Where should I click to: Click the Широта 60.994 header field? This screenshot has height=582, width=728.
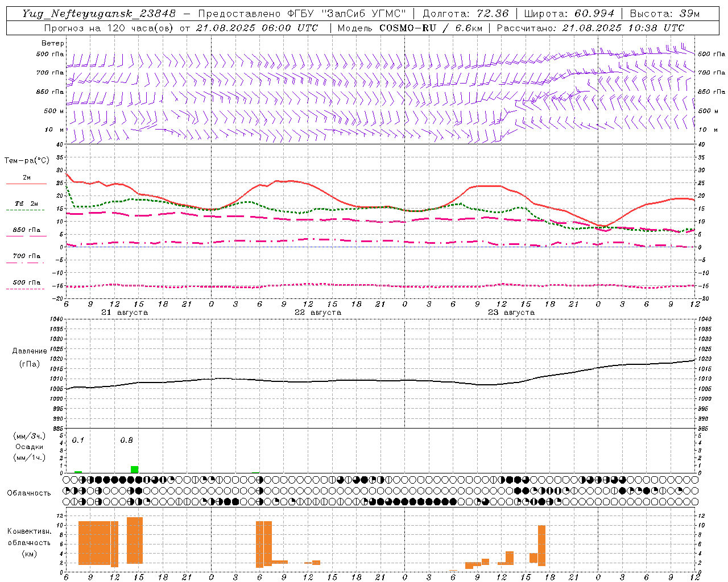point(569,14)
